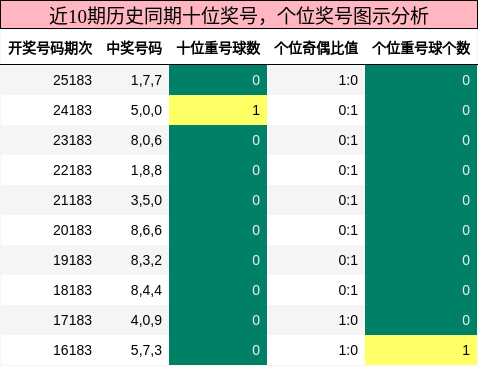Image resolution: width=478 pixels, height=366 pixels.
Task: Click odd-even ratio 1:0 in row 25183
Action: pyautogui.click(x=348, y=80)
